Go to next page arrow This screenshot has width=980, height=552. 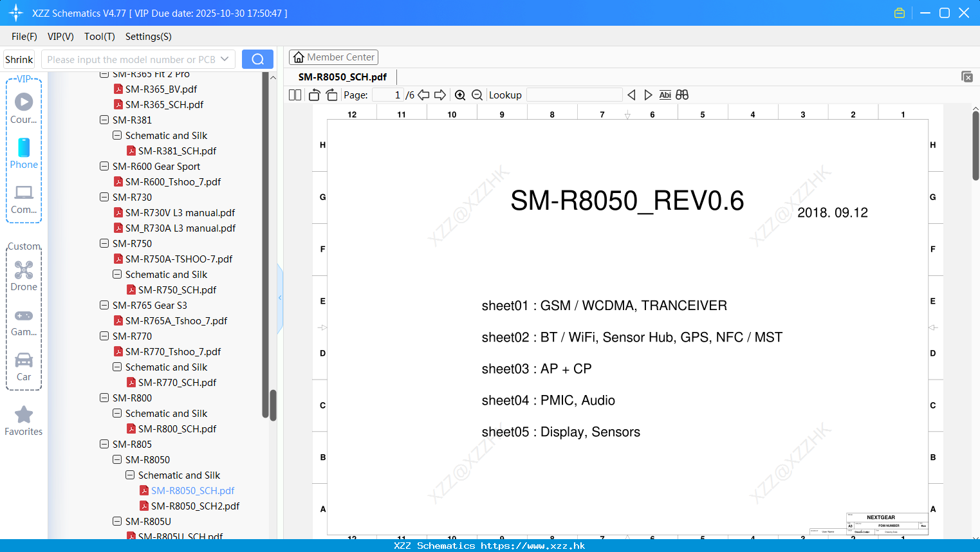[440, 95]
